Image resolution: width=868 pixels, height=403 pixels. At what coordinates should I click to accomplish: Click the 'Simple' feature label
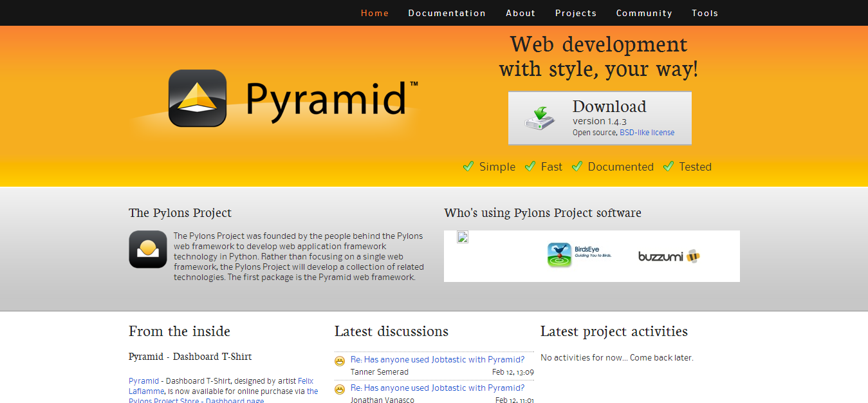(x=497, y=167)
